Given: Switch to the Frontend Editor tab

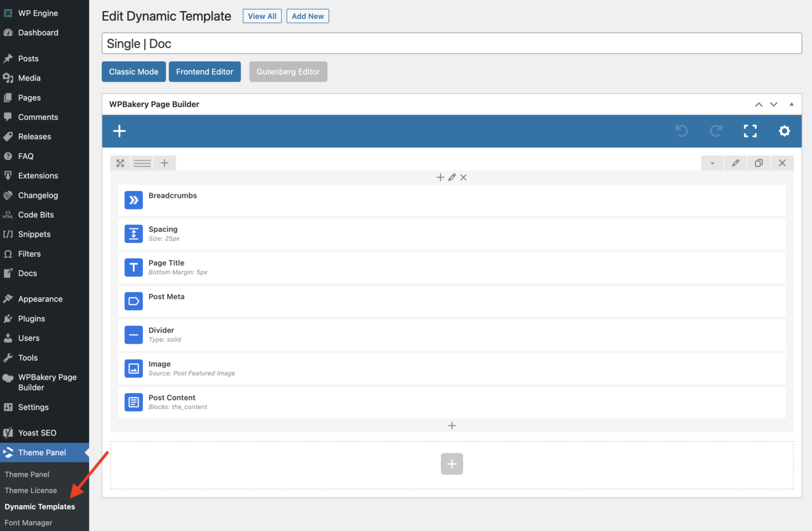Looking at the screenshot, I should point(205,71).
